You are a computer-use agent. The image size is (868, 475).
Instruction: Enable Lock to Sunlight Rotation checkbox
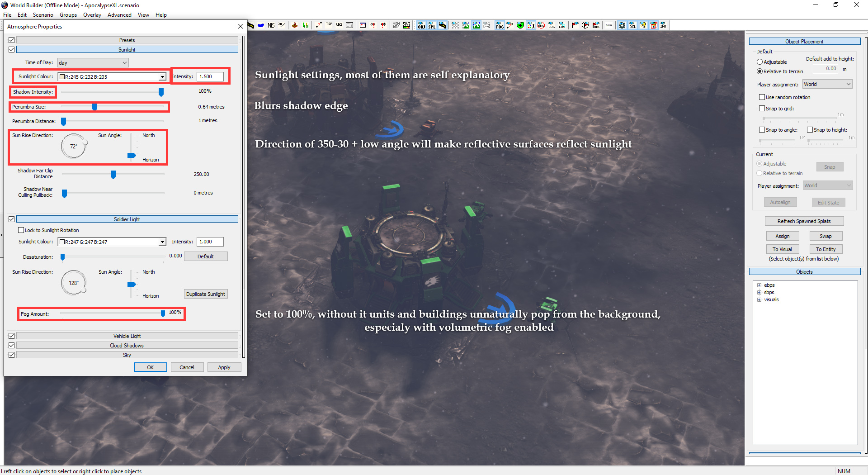21,230
